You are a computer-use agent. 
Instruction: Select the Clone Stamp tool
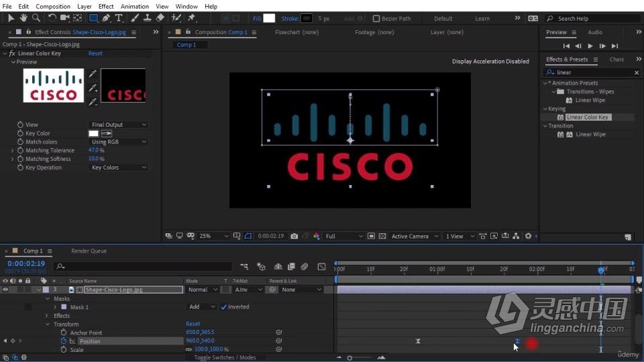147,17
